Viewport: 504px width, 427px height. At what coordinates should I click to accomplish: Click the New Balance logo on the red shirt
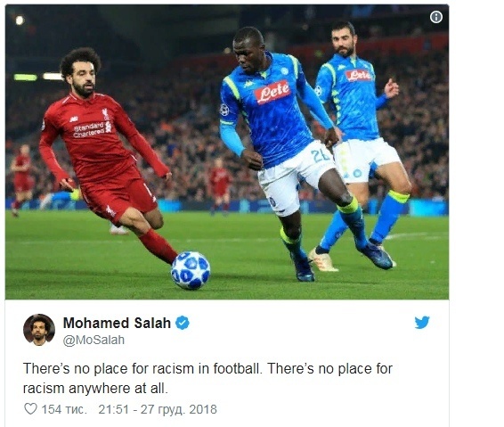74,119
